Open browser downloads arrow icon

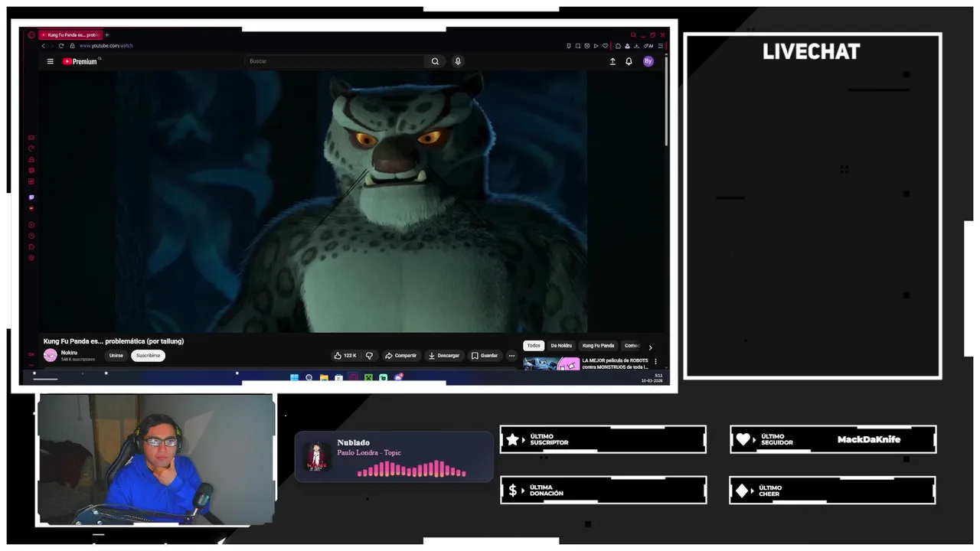(636, 46)
